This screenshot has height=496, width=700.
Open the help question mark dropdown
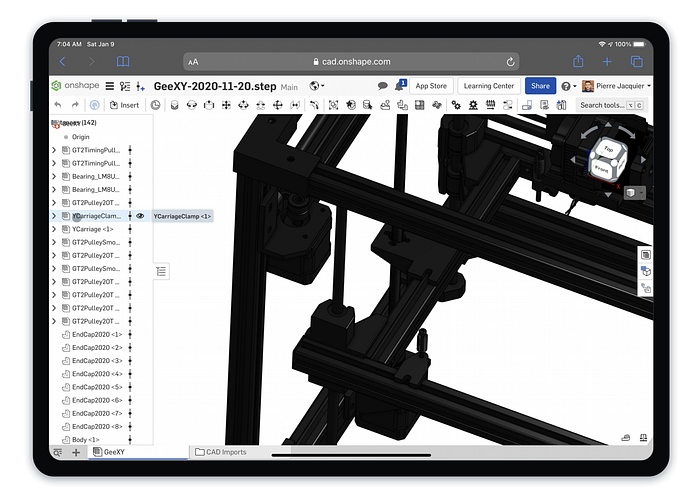pos(568,86)
